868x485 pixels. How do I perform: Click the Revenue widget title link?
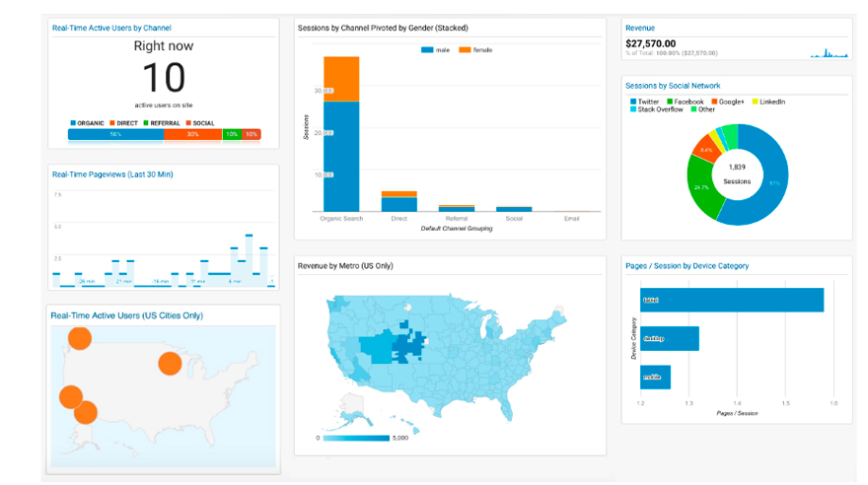pyautogui.click(x=640, y=29)
